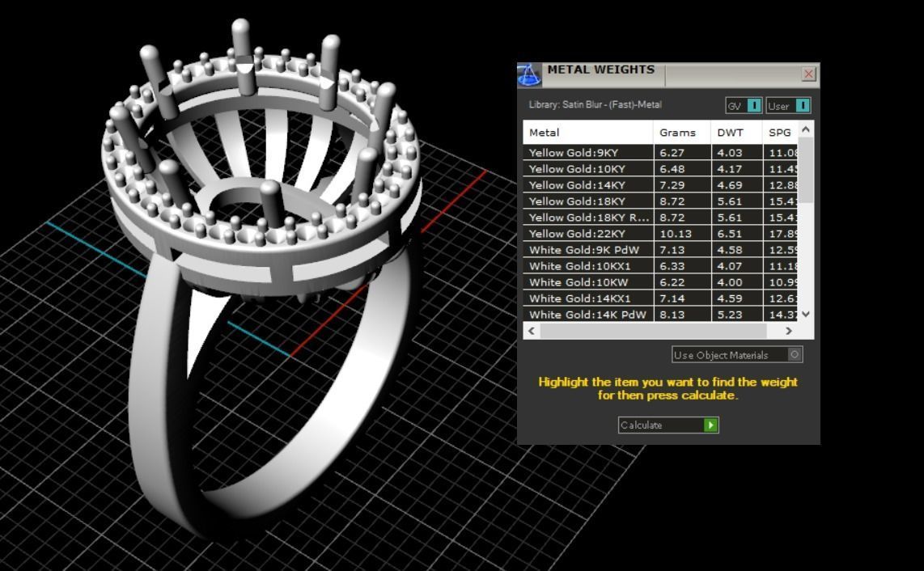Image resolution: width=924 pixels, height=571 pixels.
Task: Toggle the User library switch
Action: coord(788,105)
